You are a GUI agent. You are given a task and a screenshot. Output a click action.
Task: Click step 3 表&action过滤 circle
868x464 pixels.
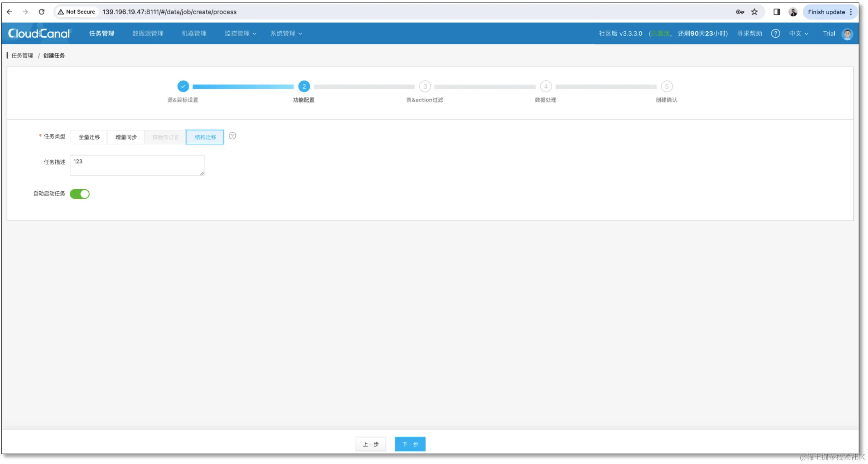(x=425, y=87)
